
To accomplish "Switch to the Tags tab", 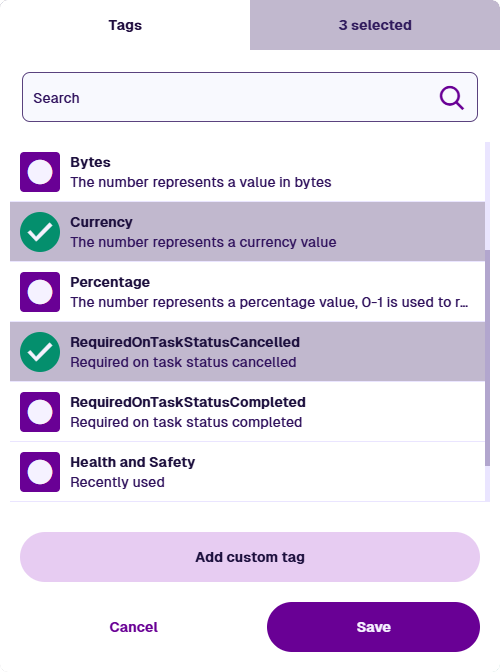I will point(125,25).
